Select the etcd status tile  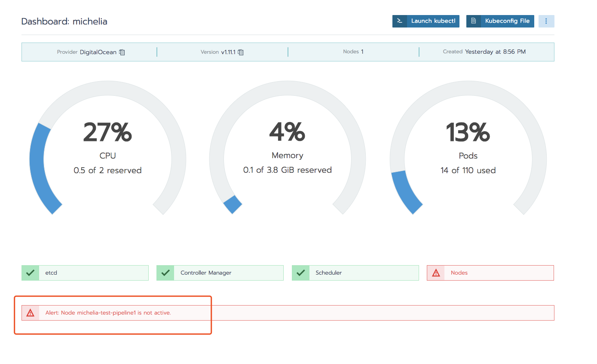click(85, 272)
